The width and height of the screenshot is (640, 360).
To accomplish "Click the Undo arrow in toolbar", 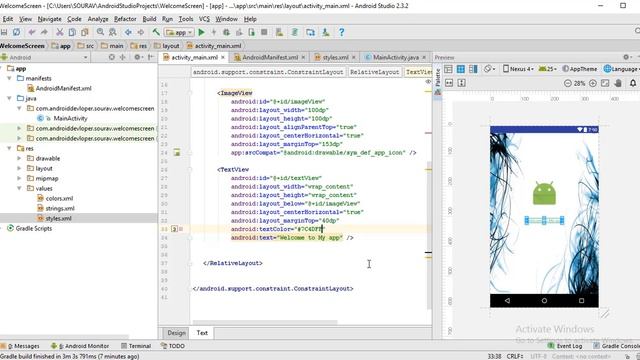I will point(31,32).
